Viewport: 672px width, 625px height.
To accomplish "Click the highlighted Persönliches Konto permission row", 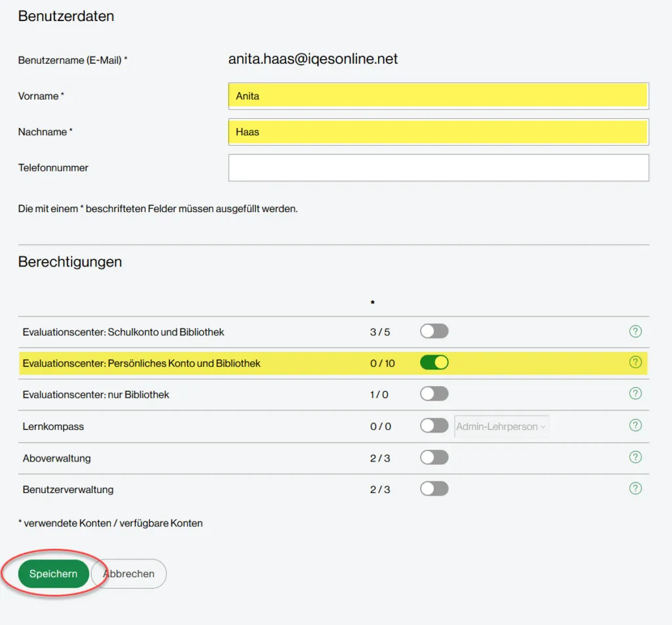I will click(197, 362).
